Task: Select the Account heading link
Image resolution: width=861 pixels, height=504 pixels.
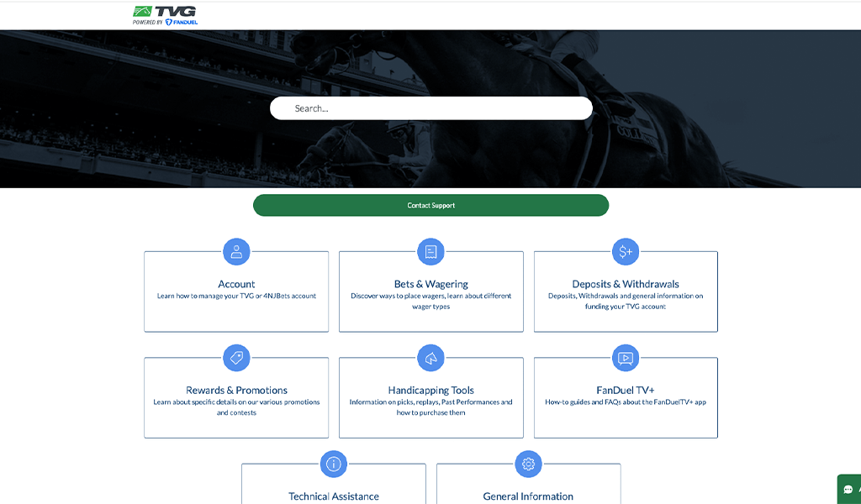Action: click(236, 284)
